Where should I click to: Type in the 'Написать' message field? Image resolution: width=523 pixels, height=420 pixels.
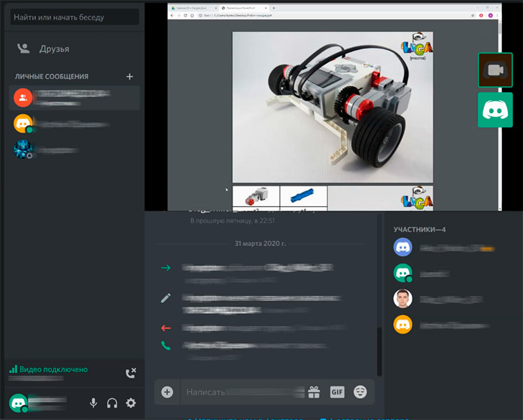242,392
